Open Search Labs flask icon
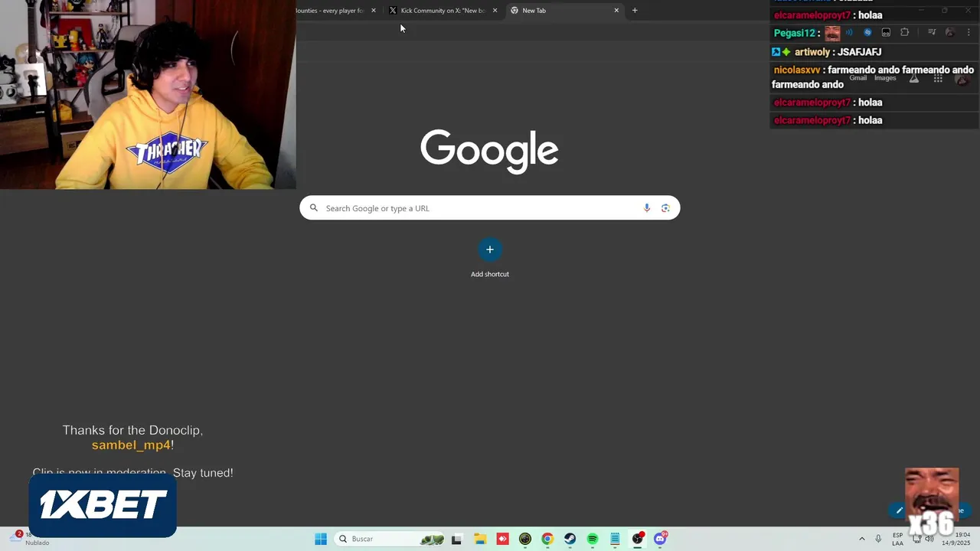Screen dimensions: 980x551 (x=913, y=78)
